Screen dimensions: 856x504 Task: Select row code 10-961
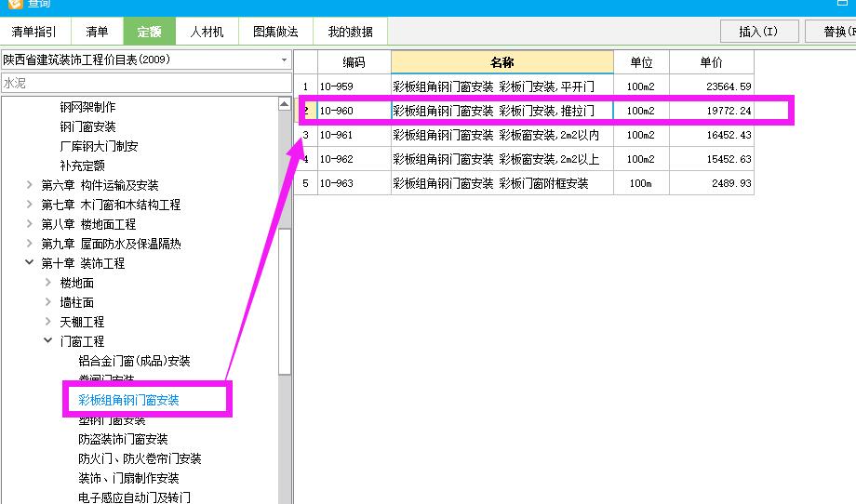tap(354, 135)
